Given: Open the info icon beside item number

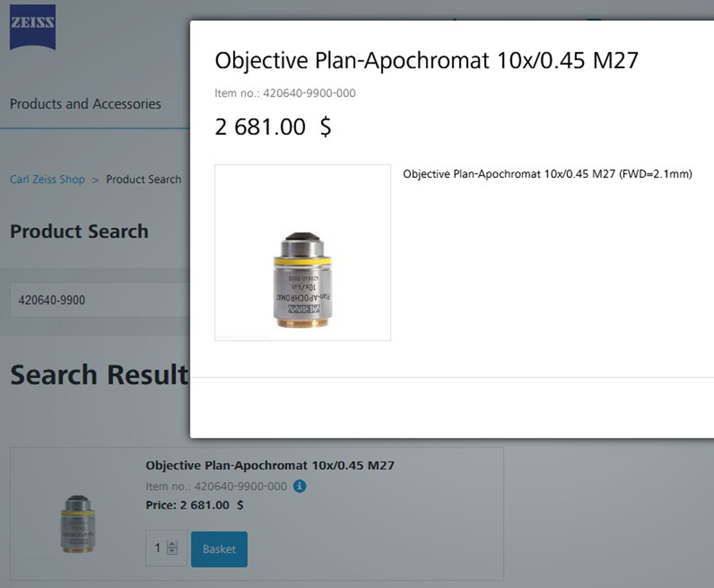Looking at the screenshot, I should pos(299,486).
